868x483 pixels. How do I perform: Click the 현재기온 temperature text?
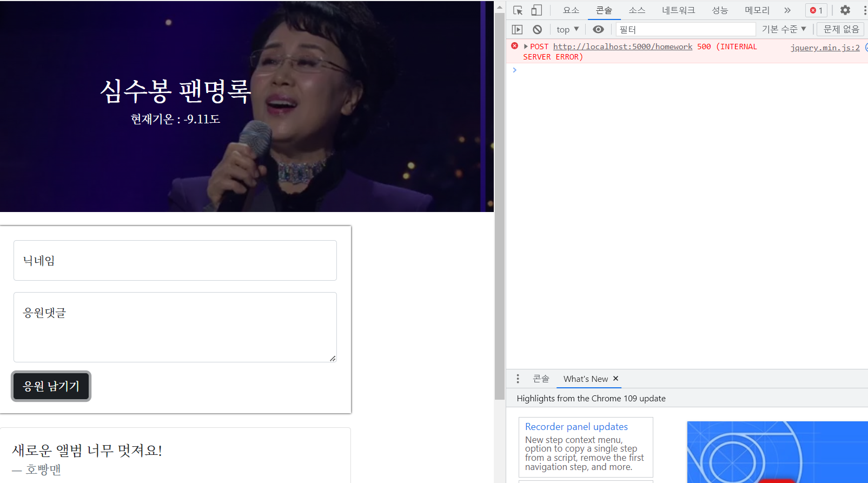tap(175, 119)
